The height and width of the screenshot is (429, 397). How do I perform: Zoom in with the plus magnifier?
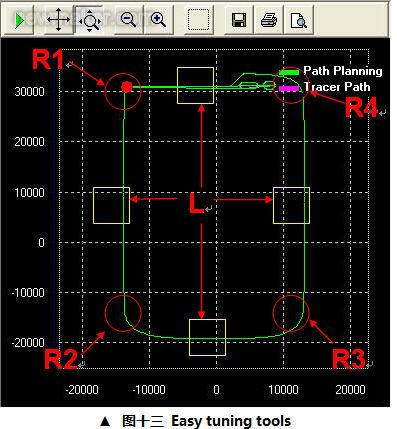pos(158,20)
